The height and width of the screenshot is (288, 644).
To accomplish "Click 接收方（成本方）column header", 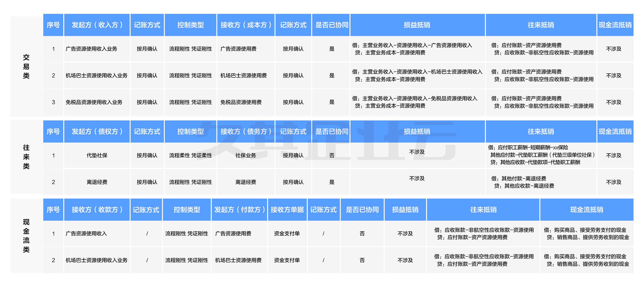I will 246,25.
